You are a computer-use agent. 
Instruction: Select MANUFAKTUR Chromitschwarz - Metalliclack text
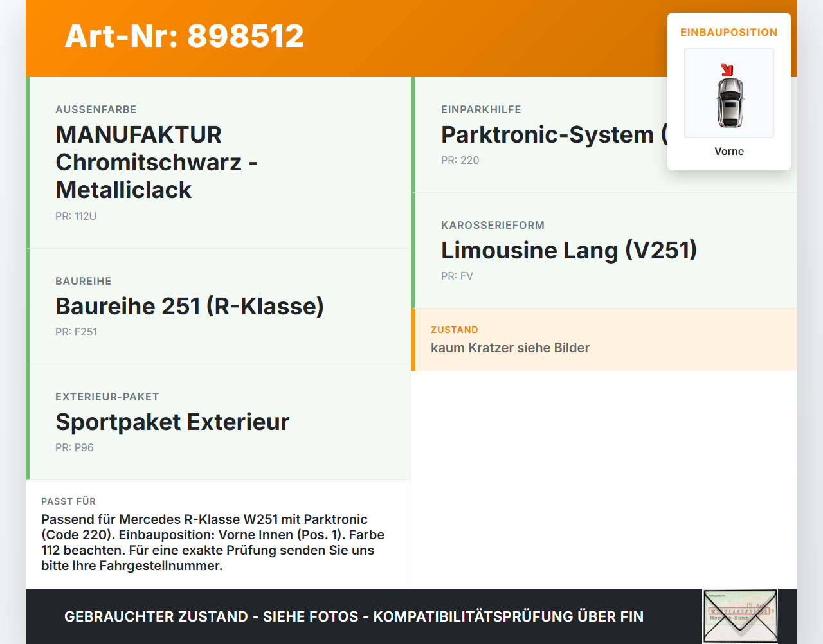pyautogui.click(x=157, y=162)
